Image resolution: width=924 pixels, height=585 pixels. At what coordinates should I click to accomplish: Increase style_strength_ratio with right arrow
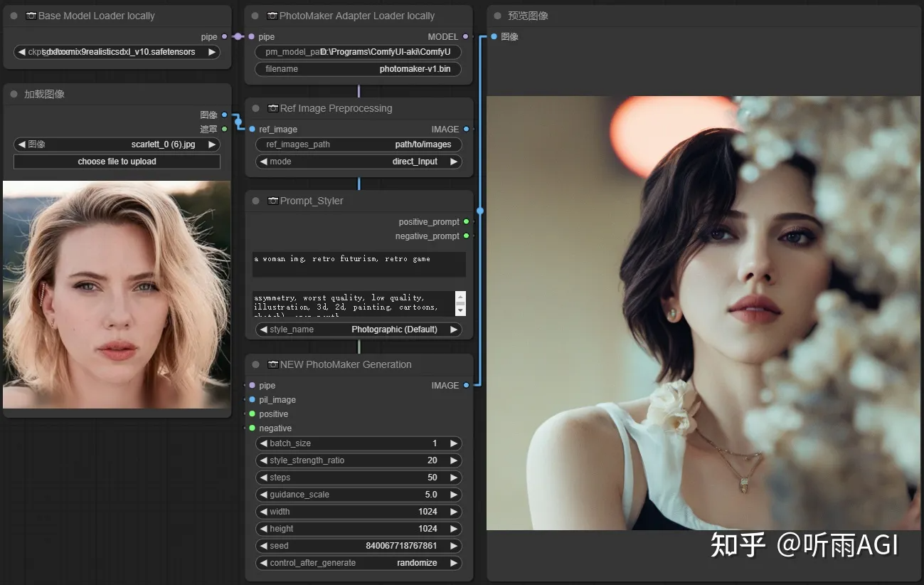[454, 460]
